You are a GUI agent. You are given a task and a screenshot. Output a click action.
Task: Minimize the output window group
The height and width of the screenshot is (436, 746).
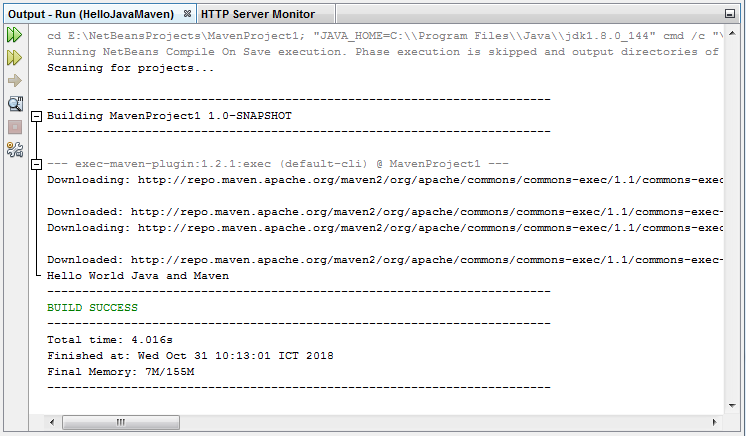point(730,14)
